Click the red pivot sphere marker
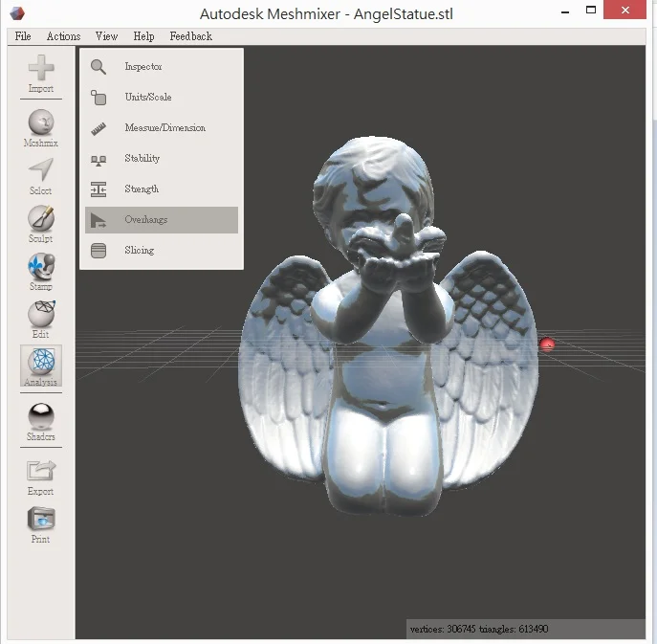The height and width of the screenshot is (644, 657). 547,344
